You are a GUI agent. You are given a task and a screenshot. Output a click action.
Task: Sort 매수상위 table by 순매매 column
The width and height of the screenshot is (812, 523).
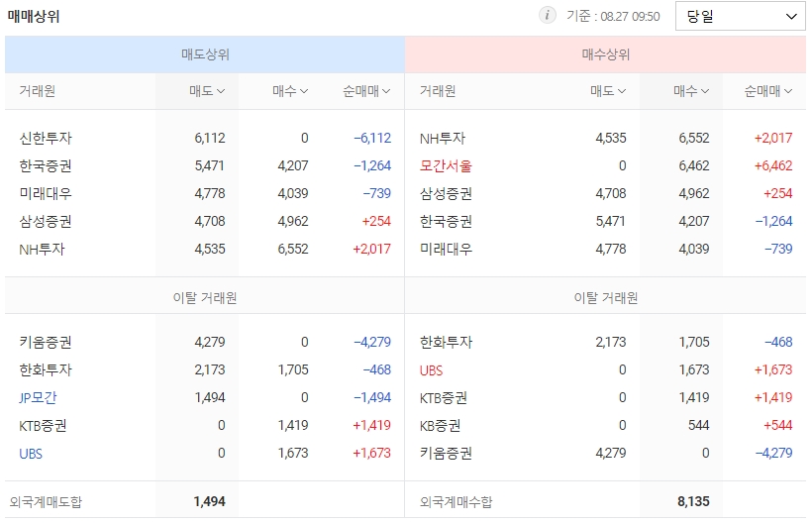pyautogui.click(x=768, y=91)
